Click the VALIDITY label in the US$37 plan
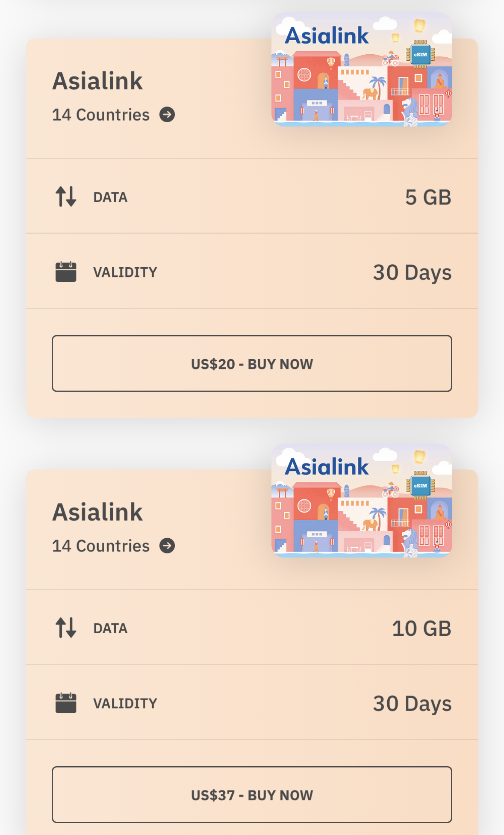This screenshot has width=504, height=835. 125,703
